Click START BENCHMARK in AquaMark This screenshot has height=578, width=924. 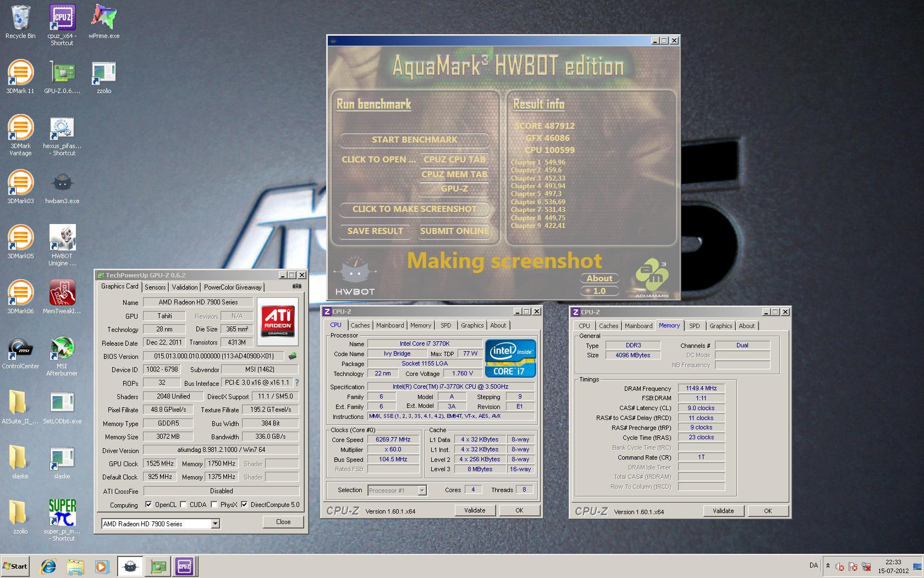[414, 140]
